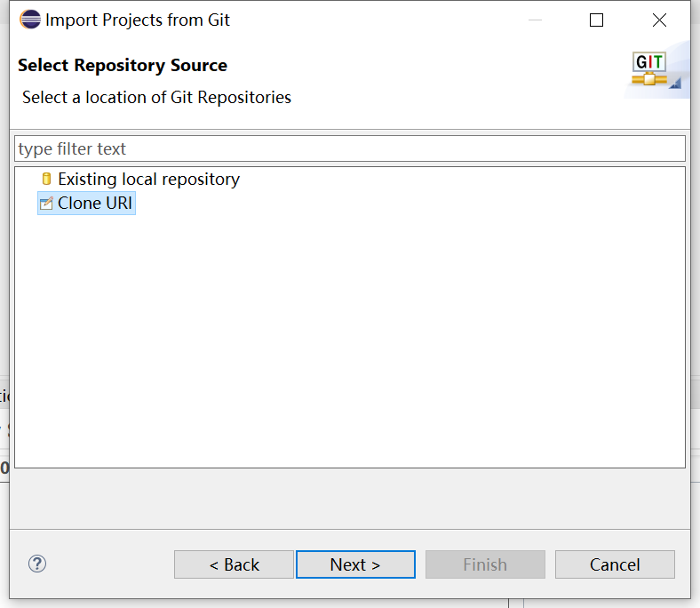Image resolution: width=700 pixels, height=608 pixels.
Task: Click the Import Projects from Git title text
Action: (138, 20)
